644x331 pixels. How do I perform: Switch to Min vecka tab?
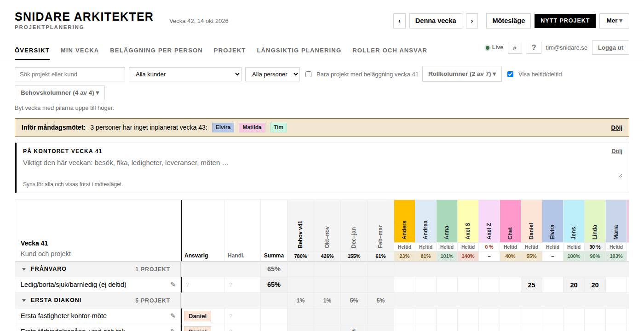pyautogui.click(x=80, y=51)
